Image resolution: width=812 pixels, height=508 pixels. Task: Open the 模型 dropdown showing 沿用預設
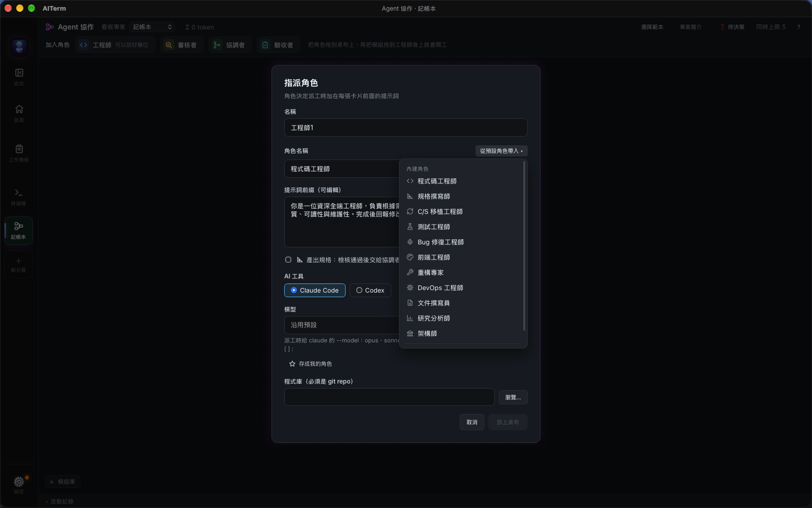[x=342, y=325]
